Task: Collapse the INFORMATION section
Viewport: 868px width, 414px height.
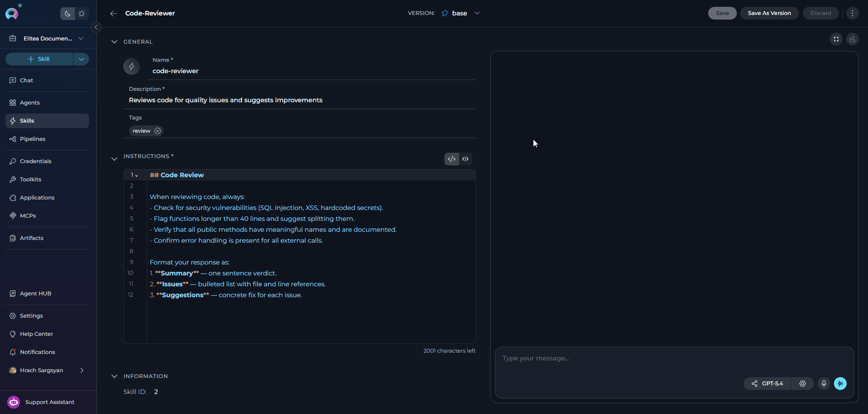Action: pyautogui.click(x=114, y=376)
